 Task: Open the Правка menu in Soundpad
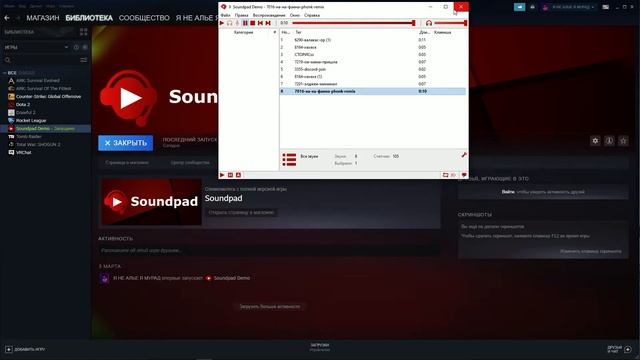pos(241,15)
